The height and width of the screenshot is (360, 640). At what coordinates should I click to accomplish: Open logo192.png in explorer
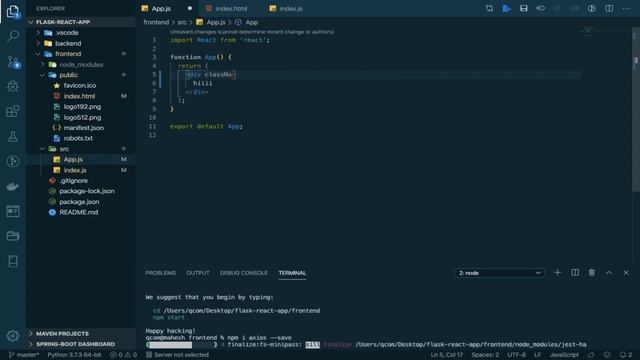point(81,107)
